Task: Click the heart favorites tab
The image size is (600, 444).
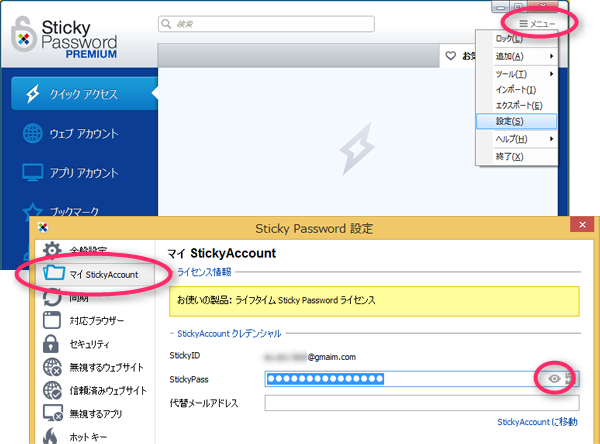Action: [459, 56]
